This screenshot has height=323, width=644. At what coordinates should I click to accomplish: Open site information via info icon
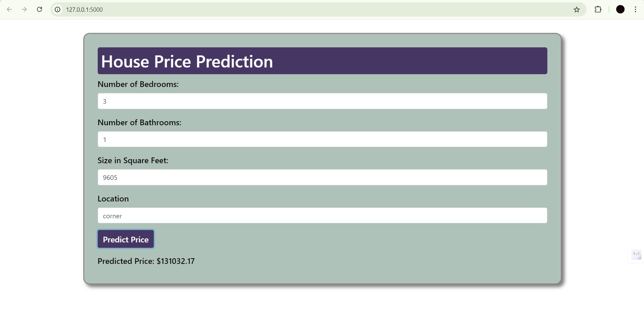tap(57, 9)
